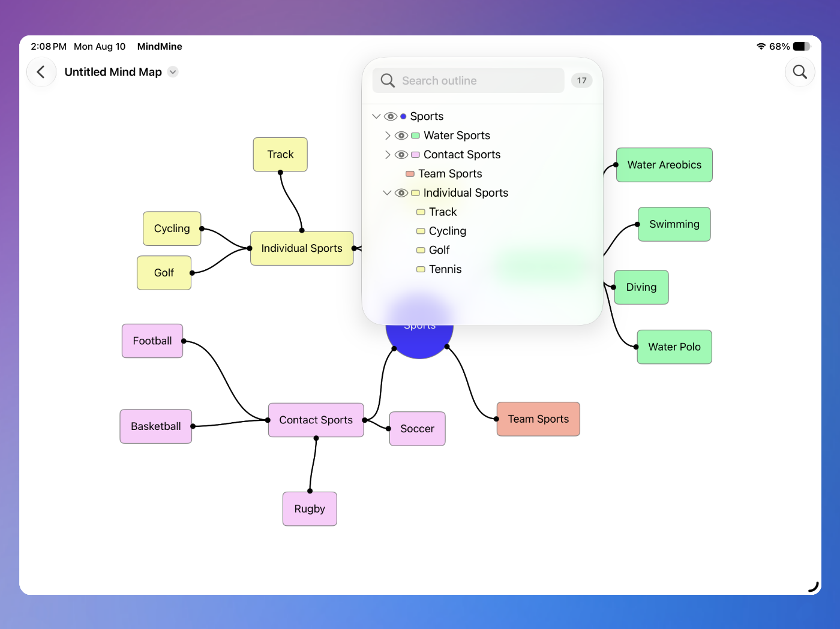Toggle visibility eye for Water Sports

click(401, 136)
